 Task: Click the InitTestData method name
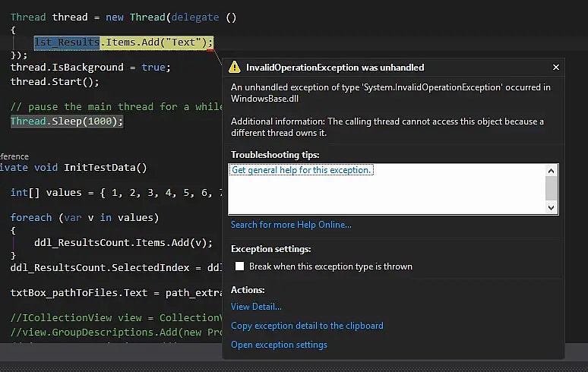[x=105, y=168]
